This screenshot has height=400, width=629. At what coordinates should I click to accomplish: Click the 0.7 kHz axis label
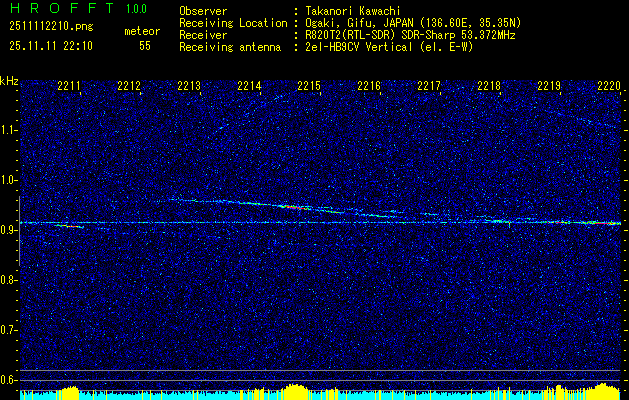click(9, 330)
